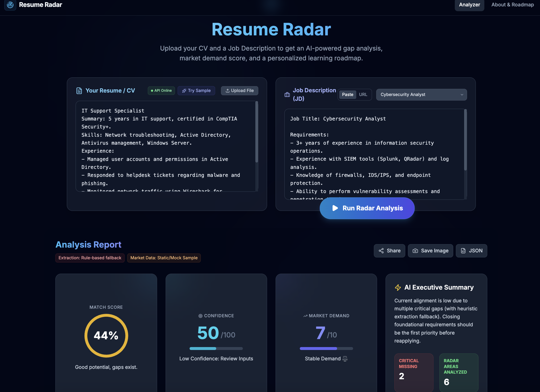The image size is (540, 392).
Task: Click the lightning bolt icon in AI Executive Summary
Action: coord(398,287)
